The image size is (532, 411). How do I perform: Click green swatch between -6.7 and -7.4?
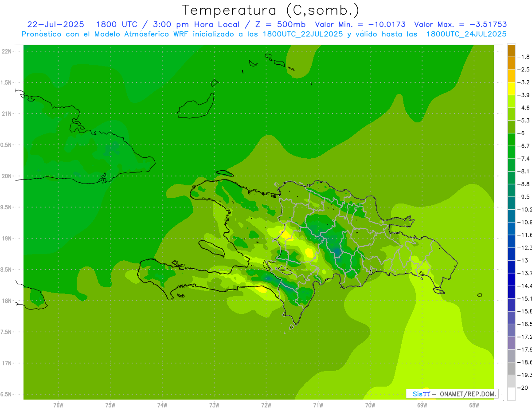pos(511,152)
